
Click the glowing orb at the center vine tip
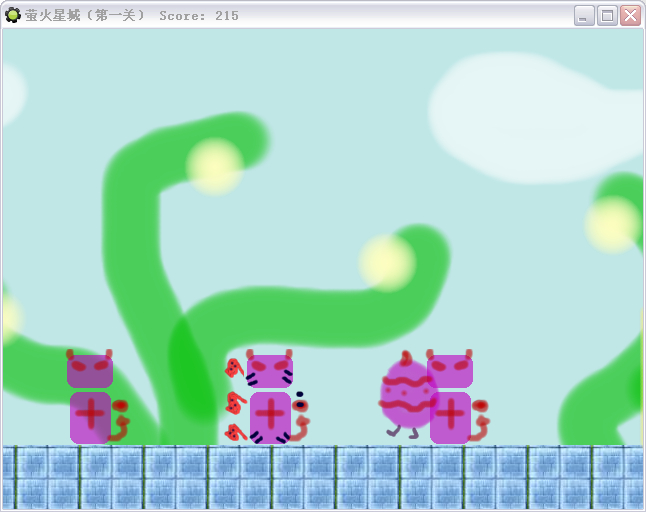point(387,263)
